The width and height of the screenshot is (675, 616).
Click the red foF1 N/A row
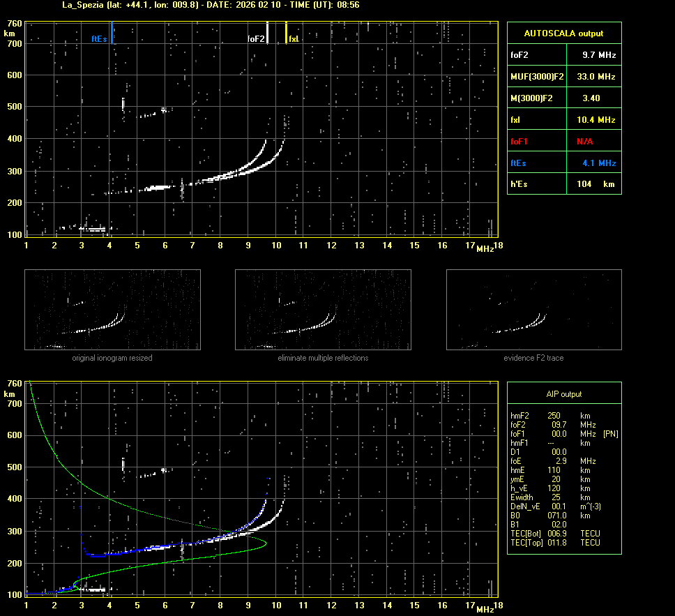coord(563,142)
